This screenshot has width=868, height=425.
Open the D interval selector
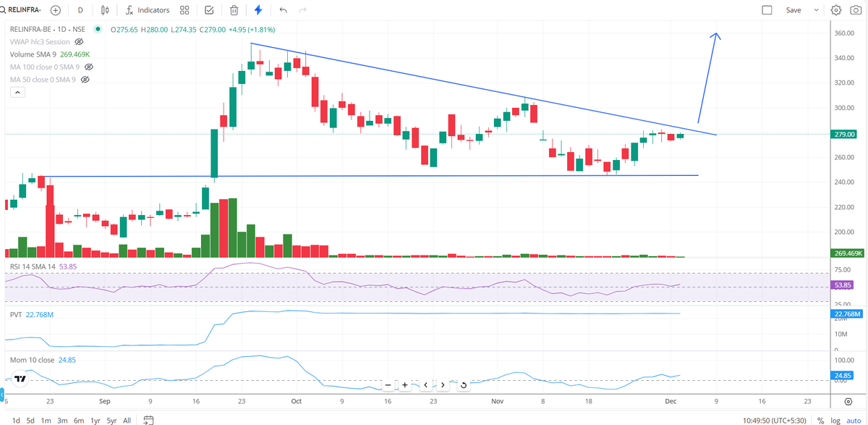click(x=80, y=10)
